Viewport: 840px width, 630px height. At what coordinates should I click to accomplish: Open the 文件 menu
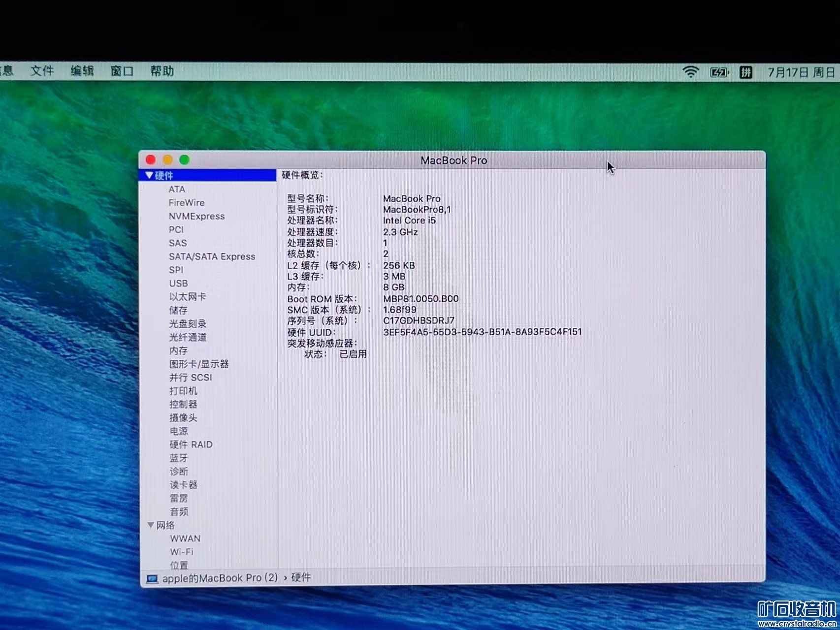[42, 71]
